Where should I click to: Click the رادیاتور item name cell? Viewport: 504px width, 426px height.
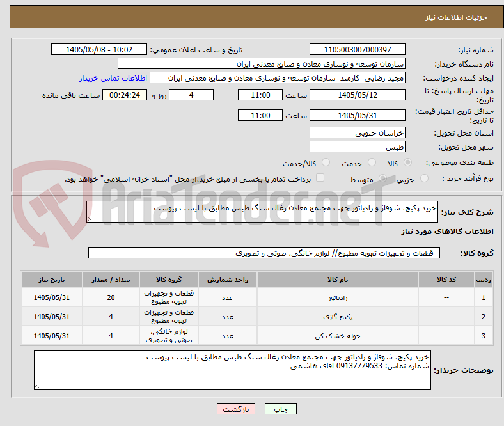(338, 297)
